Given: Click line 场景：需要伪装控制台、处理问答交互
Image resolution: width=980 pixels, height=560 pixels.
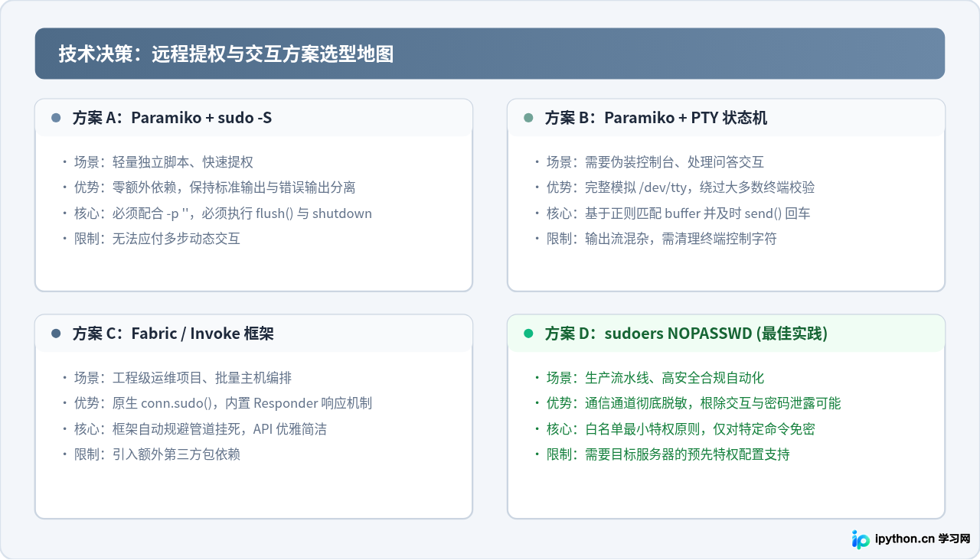Looking at the screenshot, I should 655,162.
